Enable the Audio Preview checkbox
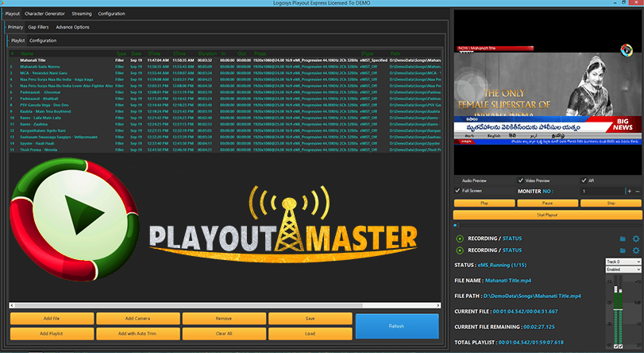This screenshot has width=644, height=353. (x=457, y=180)
